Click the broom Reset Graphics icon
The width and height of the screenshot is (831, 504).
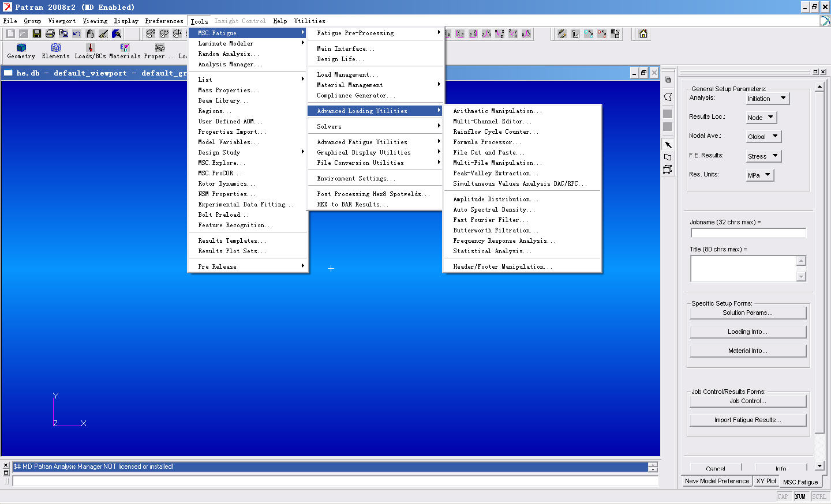tap(103, 34)
